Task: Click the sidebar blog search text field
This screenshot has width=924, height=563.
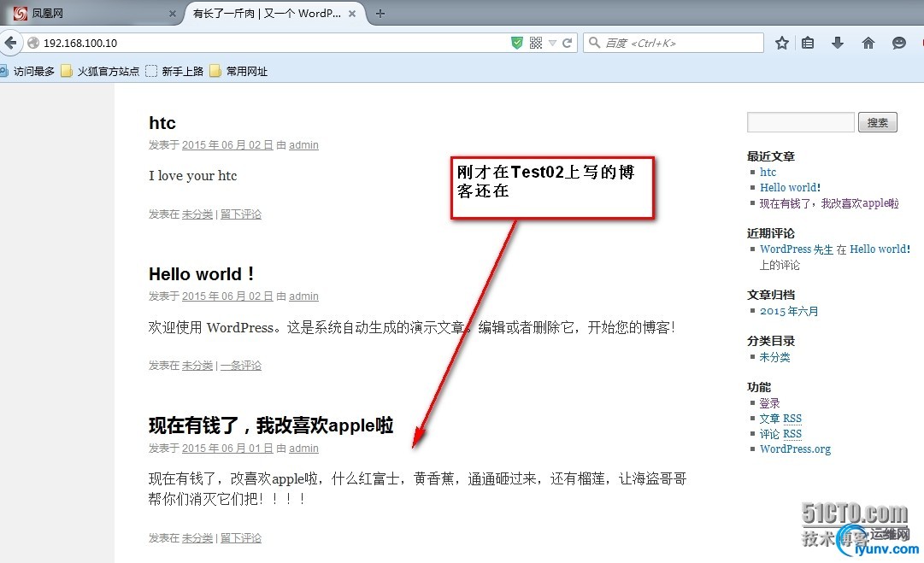Action: pyautogui.click(x=801, y=122)
